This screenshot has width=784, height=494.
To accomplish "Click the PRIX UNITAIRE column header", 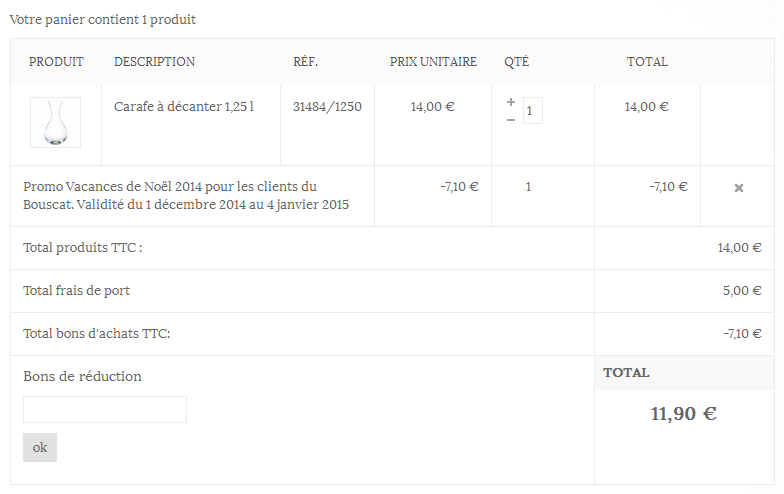I will click(433, 62).
